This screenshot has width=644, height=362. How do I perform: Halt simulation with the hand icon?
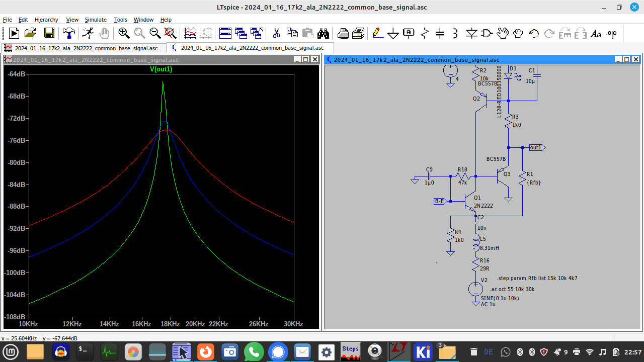coord(104,33)
